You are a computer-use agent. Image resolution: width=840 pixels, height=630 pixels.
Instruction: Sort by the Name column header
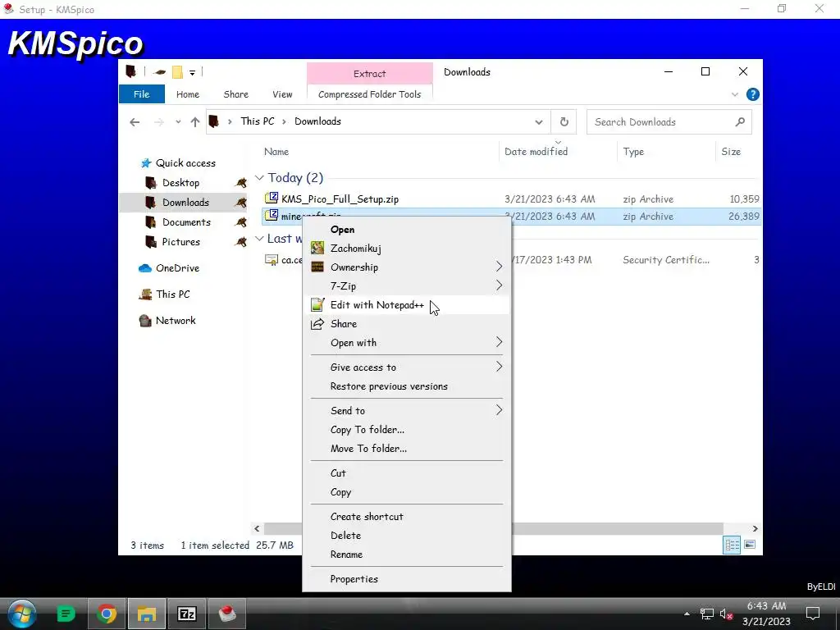coord(276,152)
